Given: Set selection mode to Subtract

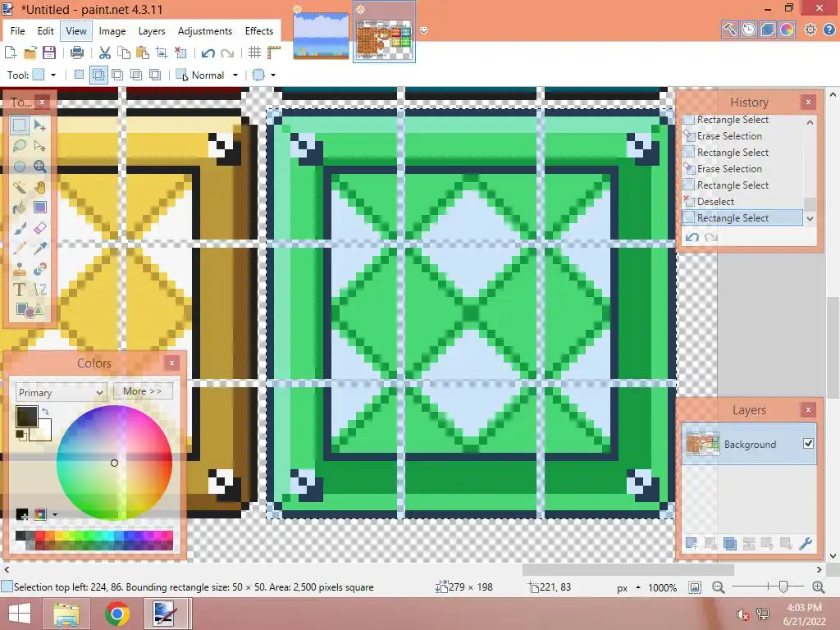Looking at the screenshot, I should click(x=116, y=75).
